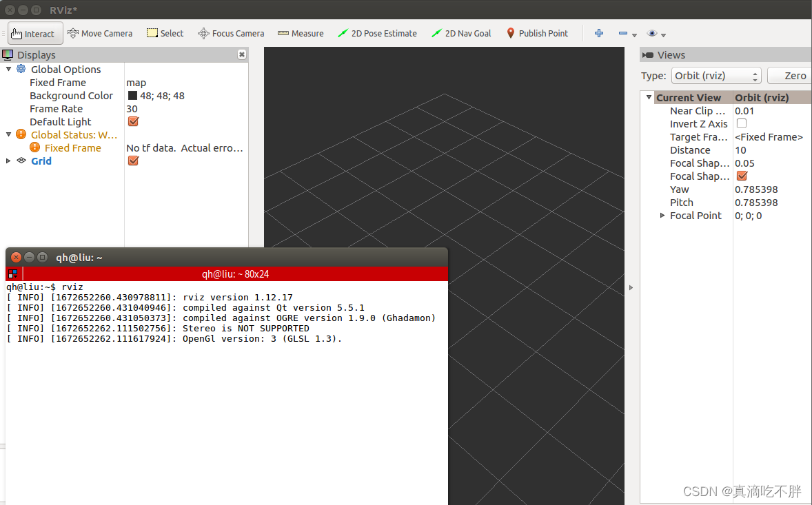
Task: Maximize the qh@liu terminal window
Action: click(43, 257)
